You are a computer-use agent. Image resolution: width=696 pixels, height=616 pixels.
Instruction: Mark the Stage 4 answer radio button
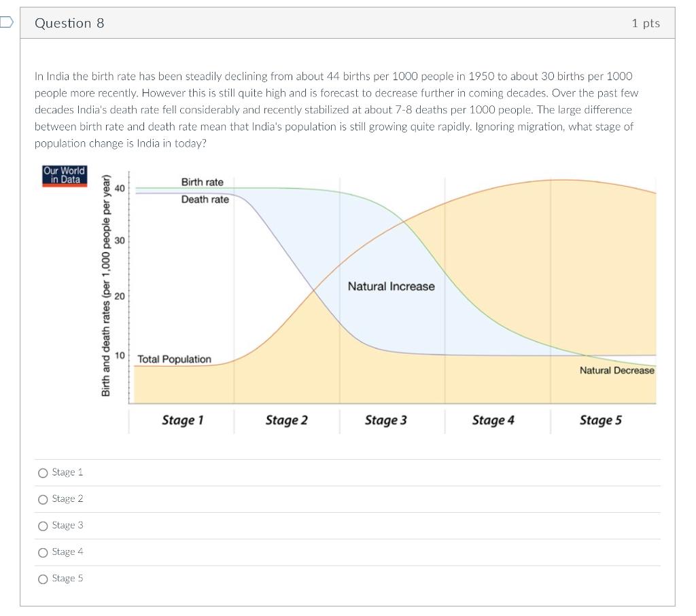[43, 552]
